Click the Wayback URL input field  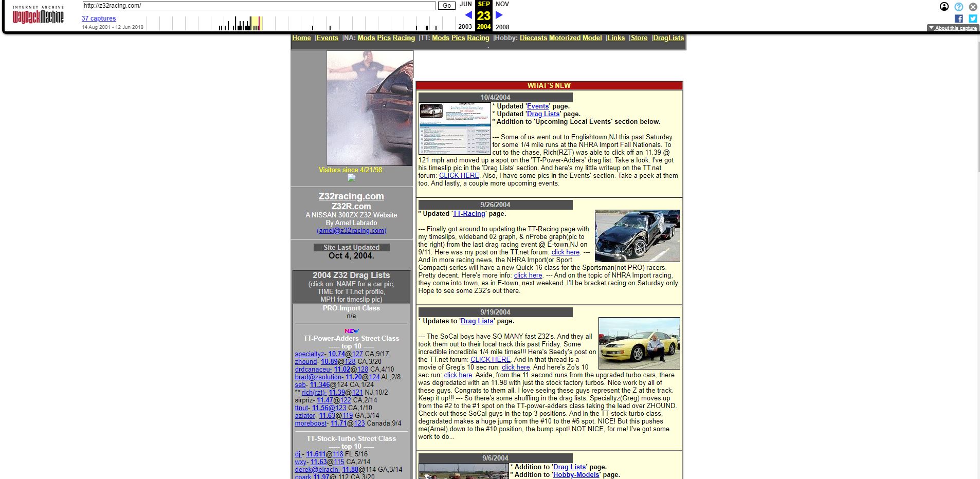click(259, 6)
